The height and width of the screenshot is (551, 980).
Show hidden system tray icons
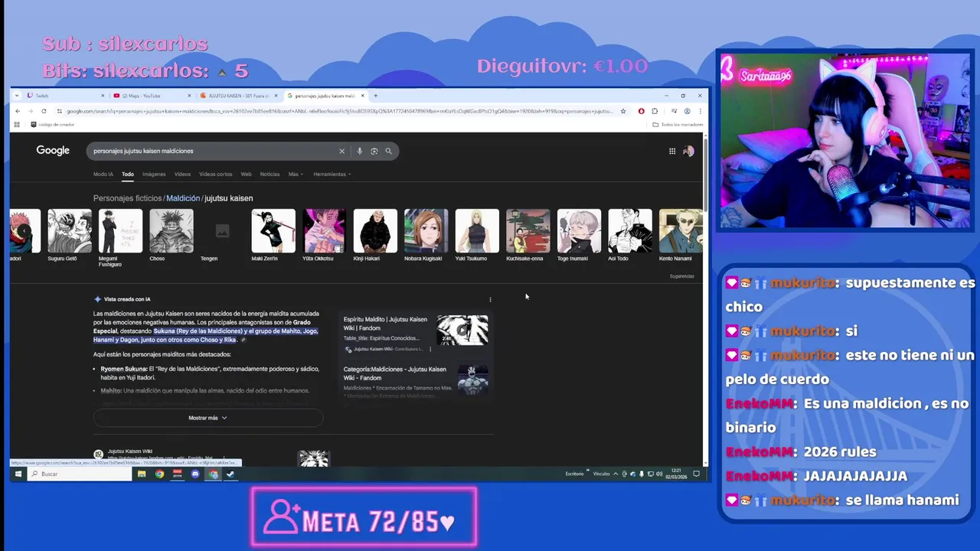coord(617,474)
